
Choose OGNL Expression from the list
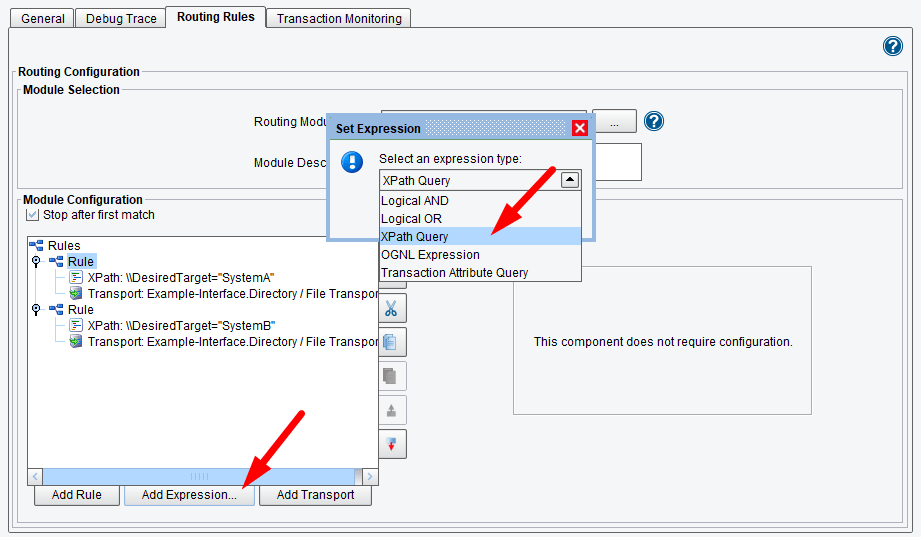pos(430,255)
